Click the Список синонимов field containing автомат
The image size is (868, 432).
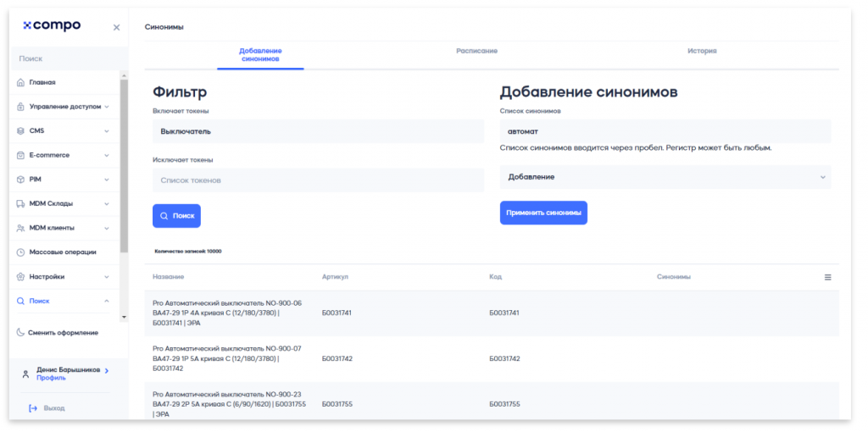click(665, 131)
